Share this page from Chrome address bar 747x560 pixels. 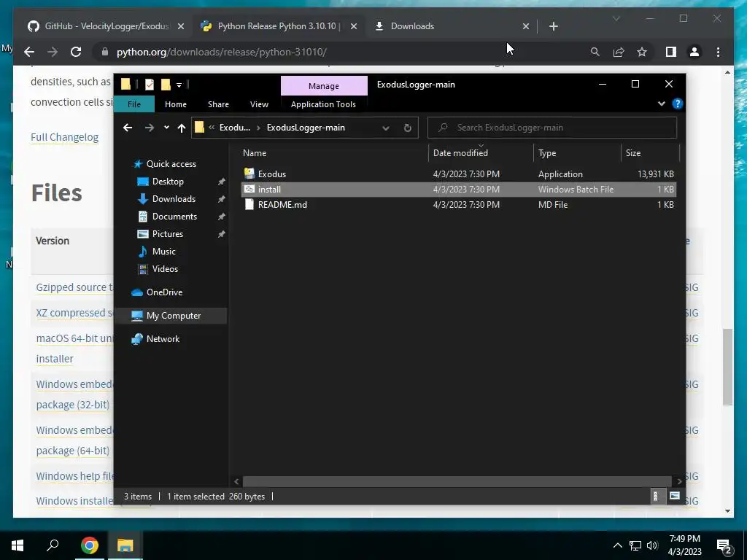[619, 52]
